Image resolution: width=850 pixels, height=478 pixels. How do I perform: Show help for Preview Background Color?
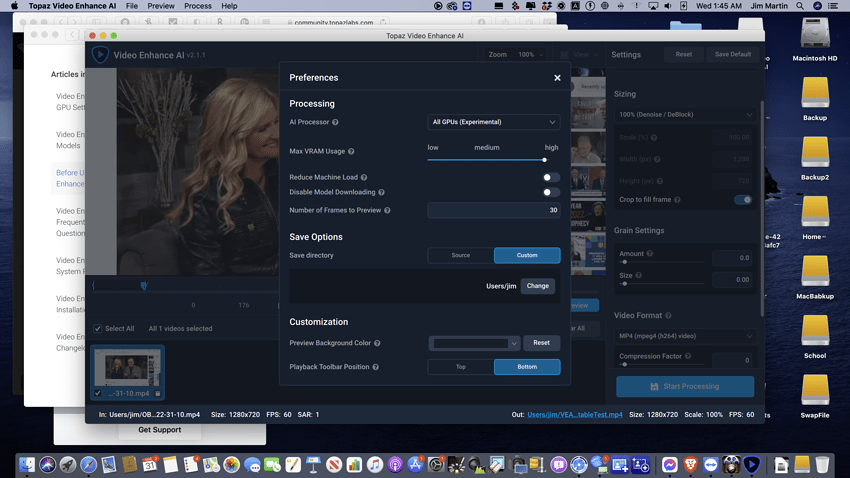(377, 343)
